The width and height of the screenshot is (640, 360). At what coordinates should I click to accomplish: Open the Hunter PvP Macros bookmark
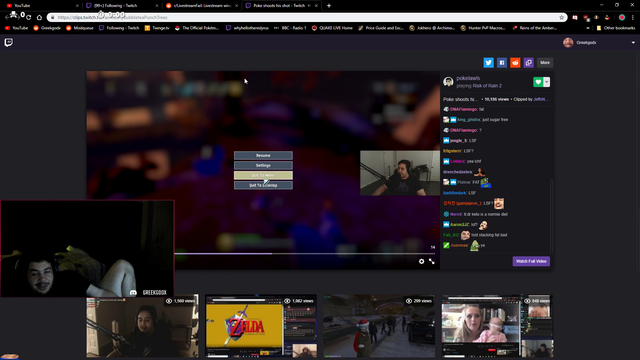coord(483,28)
